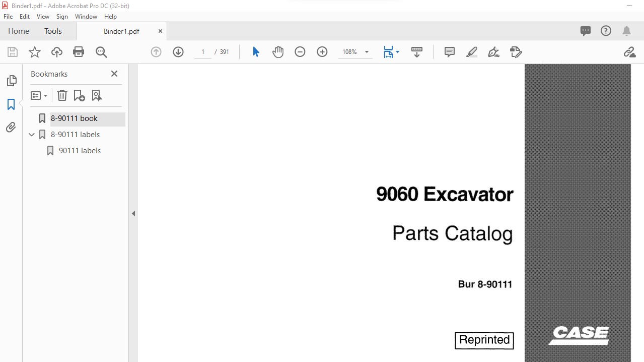Activate the Hand pan tool
The image size is (644, 362).
tap(278, 52)
